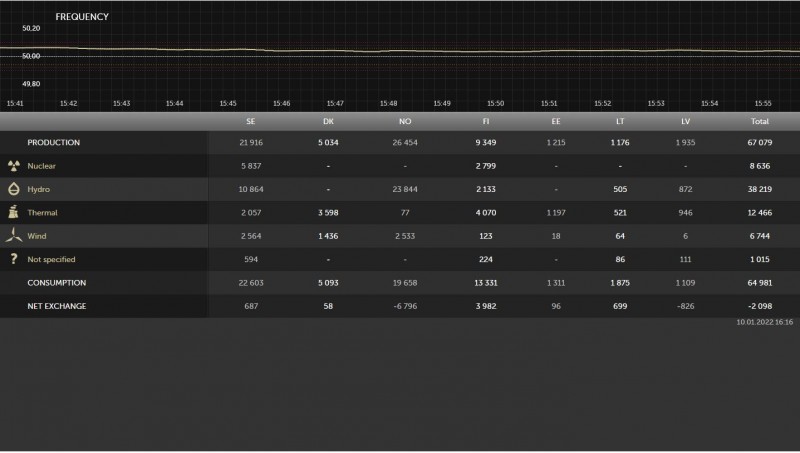The height and width of the screenshot is (453, 800).
Task: Click the Nuclear radiation icon
Action: (14, 166)
